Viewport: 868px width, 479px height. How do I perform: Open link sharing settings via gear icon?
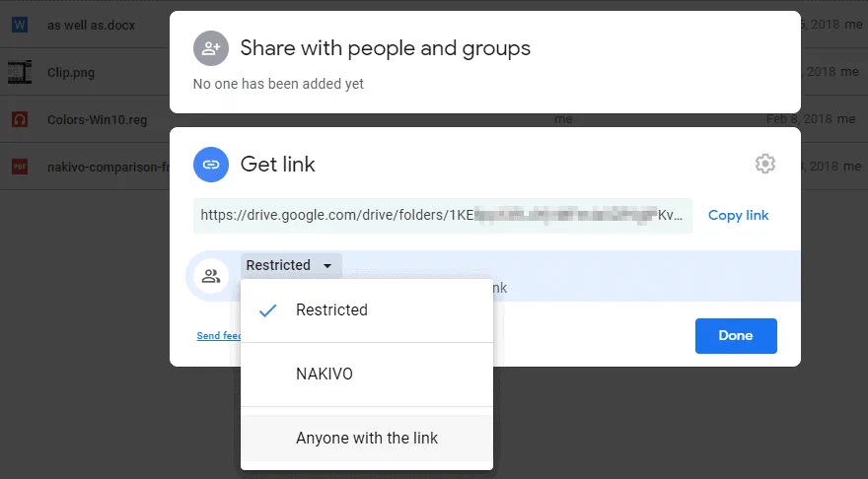click(x=764, y=164)
